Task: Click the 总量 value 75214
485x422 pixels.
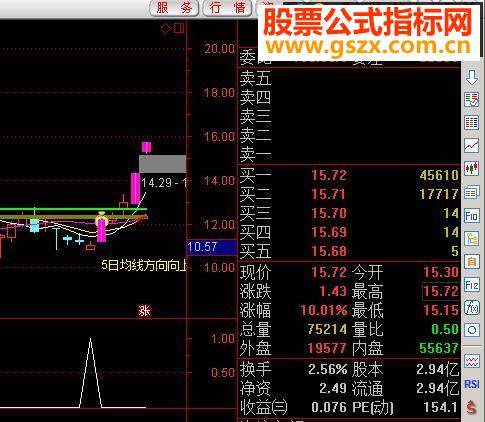Action: pos(327,329)
